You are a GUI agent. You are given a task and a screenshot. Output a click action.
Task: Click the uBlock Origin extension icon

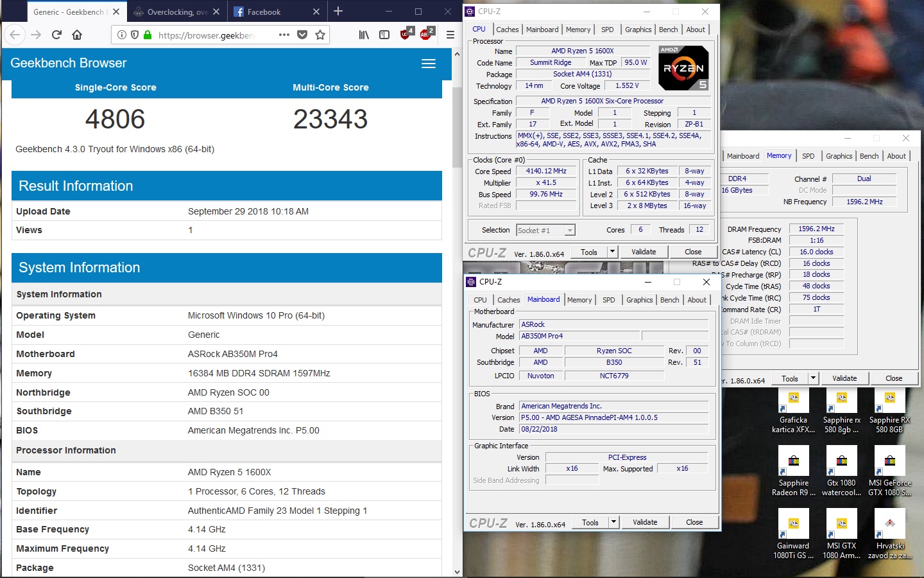406,34
